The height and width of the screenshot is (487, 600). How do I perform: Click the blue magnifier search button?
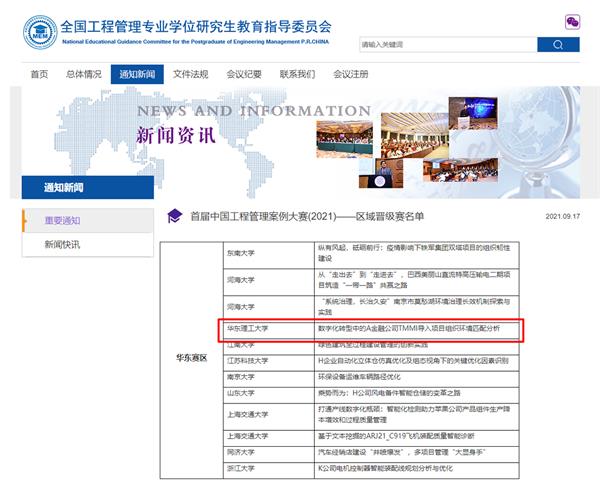(558, 45)
